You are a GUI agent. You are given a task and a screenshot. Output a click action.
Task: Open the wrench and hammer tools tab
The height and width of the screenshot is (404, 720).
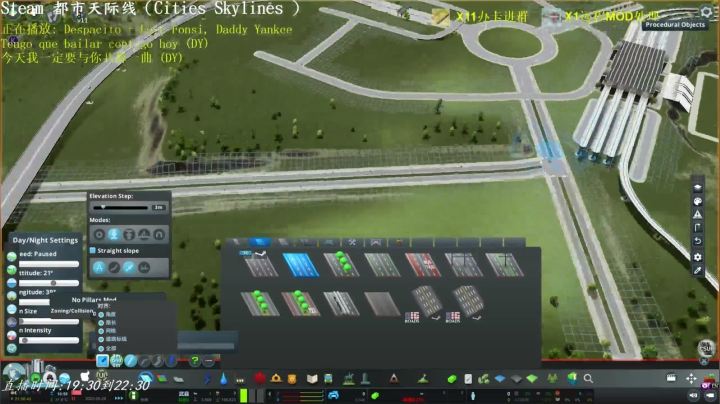[x=352, y=242]
